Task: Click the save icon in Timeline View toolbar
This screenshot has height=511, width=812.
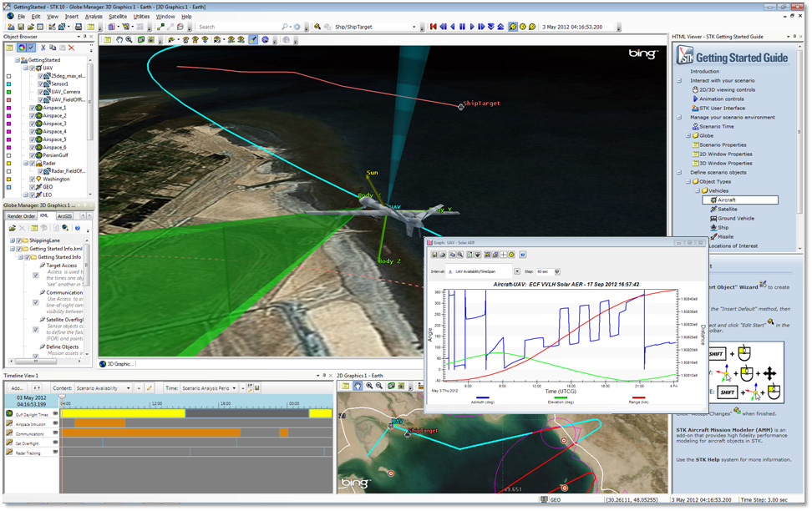Action: (x=256, y=387)
